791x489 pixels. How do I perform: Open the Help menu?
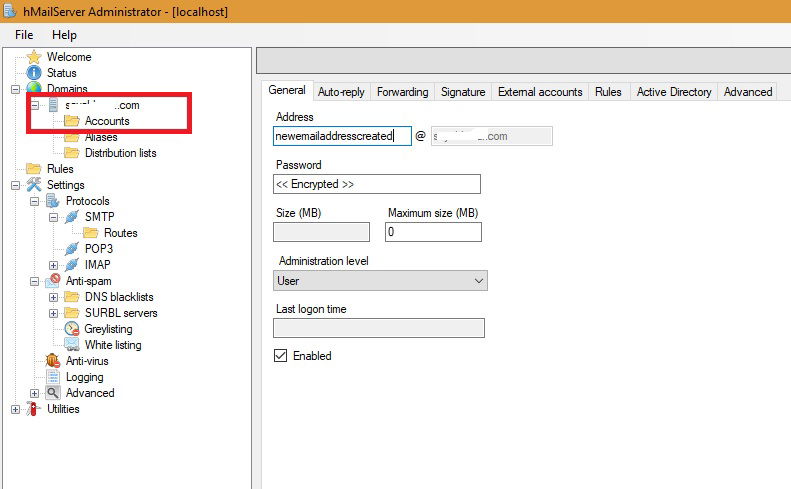tap(64, 35)
